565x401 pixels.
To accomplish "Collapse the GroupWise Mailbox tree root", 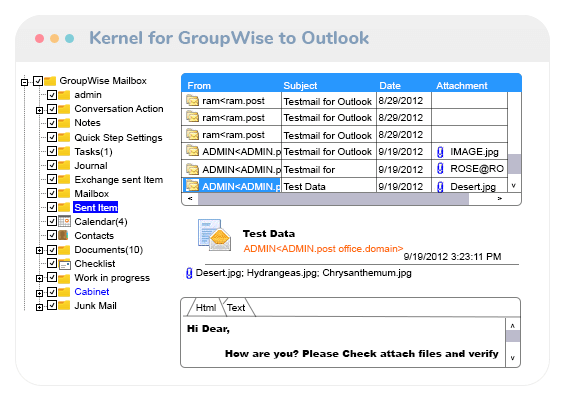I will [x=25, y=82].
